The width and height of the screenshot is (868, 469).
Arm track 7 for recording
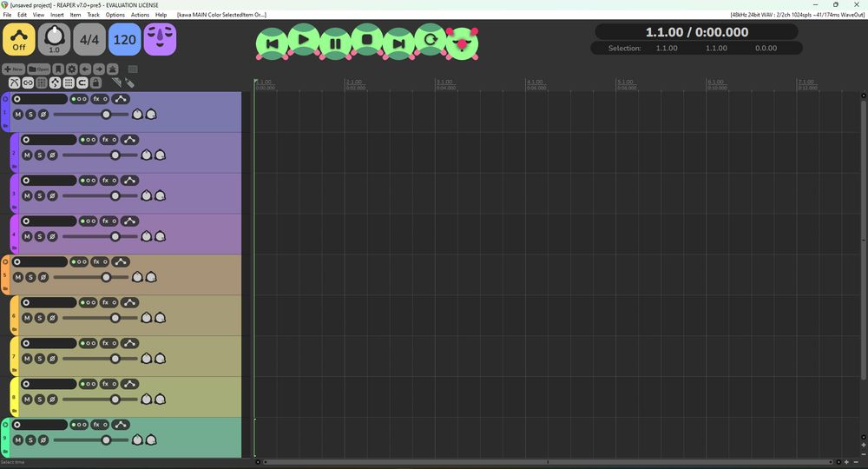tap(26, 343)
